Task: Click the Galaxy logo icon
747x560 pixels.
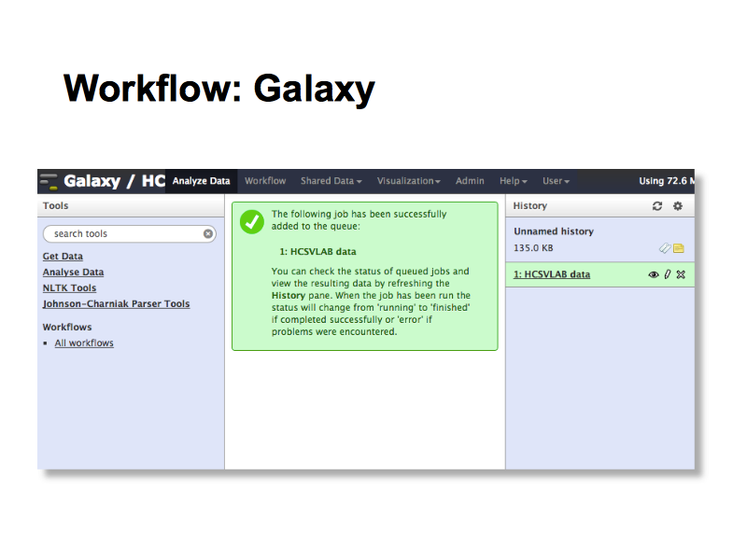Action: pyautogui.click(x=49, y=181)
